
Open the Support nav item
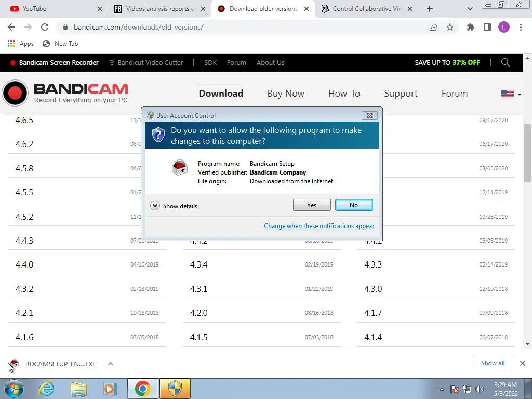tap(401, 94)
